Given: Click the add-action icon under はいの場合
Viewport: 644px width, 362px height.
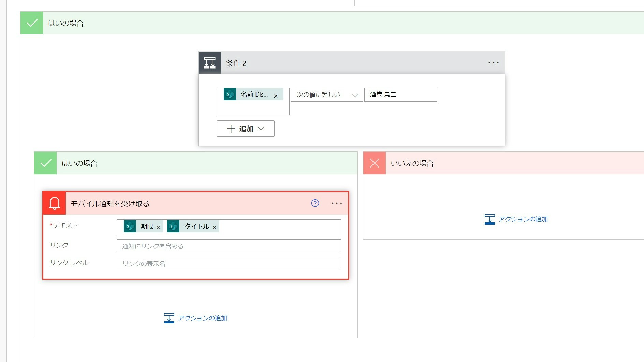Looking at the screenshot, I should [169, 318].
